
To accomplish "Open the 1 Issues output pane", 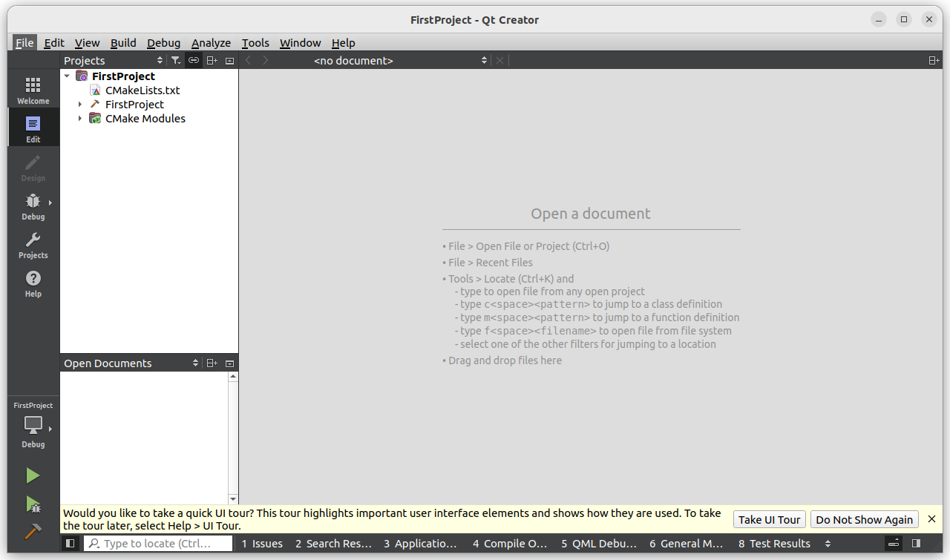I will point(262,544).
